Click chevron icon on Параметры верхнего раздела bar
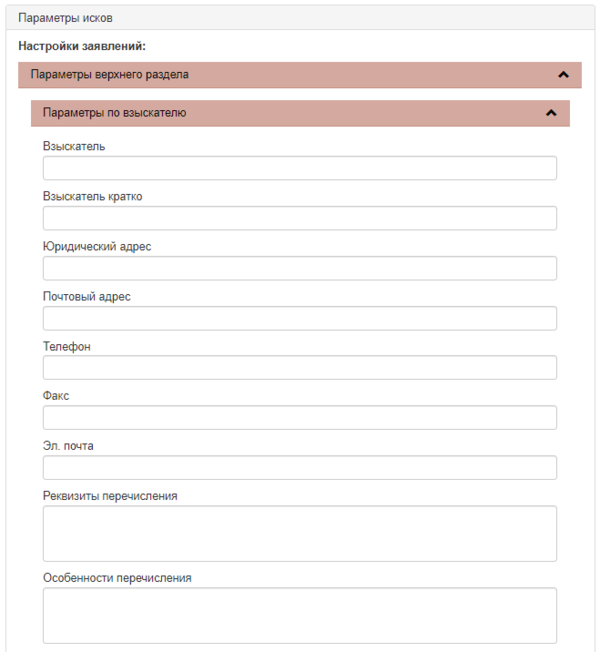The height and width of the screenshot is (652, 600). point(563,74)
